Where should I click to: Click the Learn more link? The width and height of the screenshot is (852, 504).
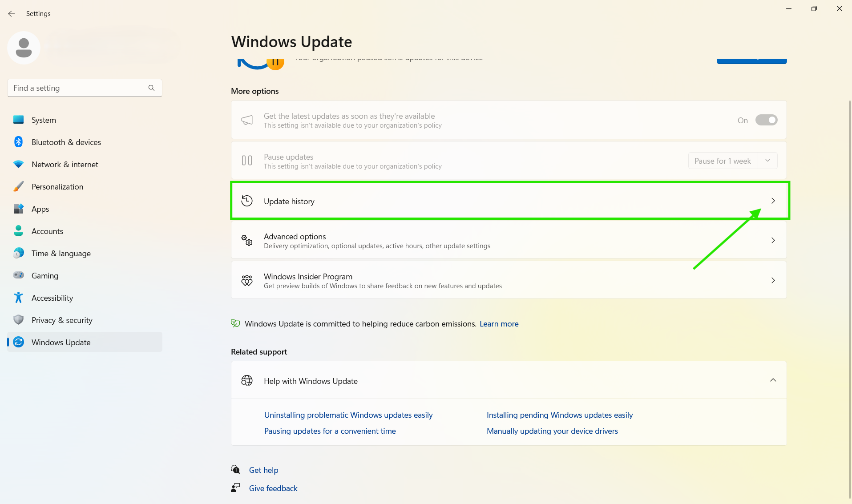point(499,324)
